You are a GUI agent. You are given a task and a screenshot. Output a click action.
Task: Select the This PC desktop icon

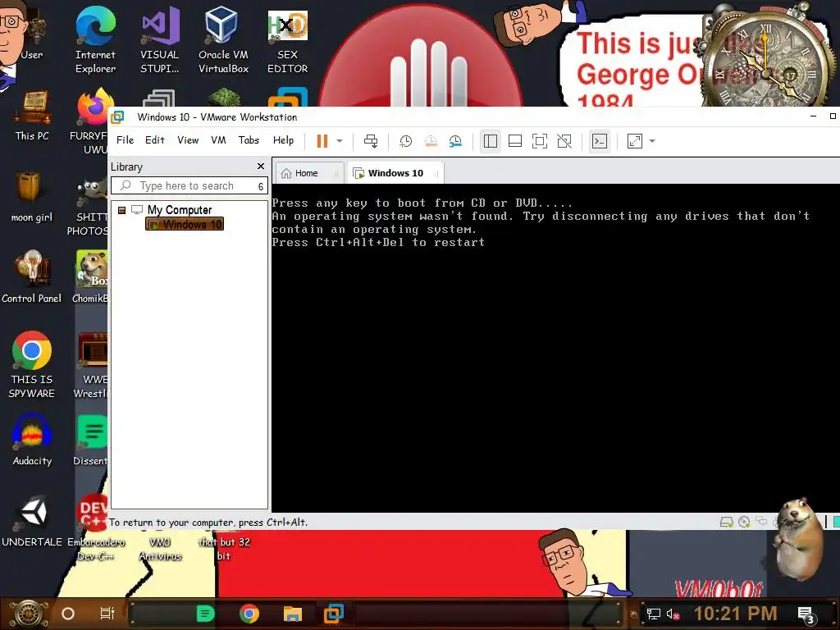point(32,115)
